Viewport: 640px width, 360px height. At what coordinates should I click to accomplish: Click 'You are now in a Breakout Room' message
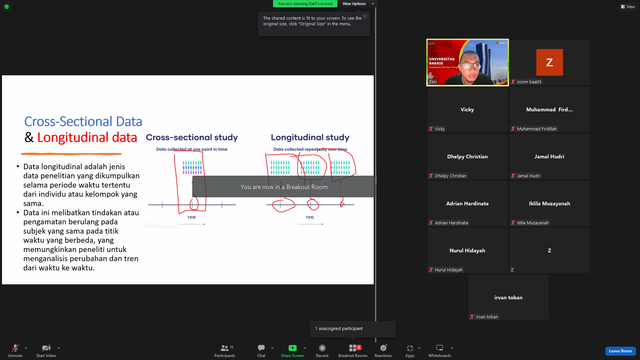pos(284,187)
